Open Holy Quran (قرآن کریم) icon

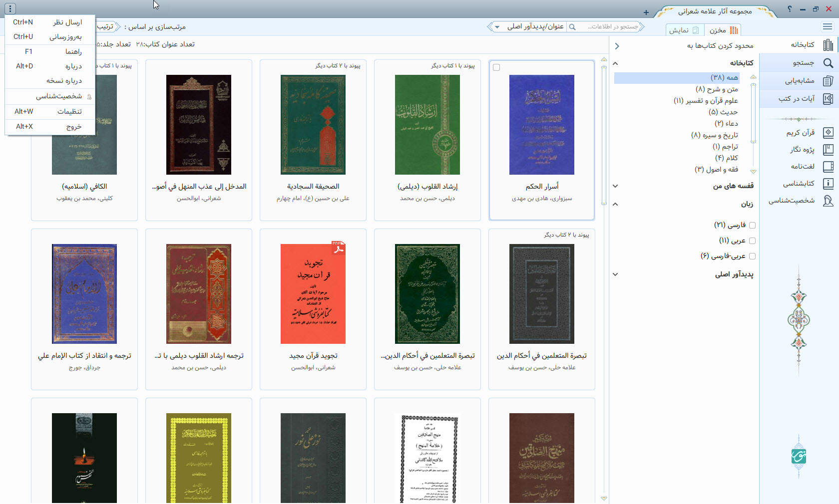click(x=828, y=133)
